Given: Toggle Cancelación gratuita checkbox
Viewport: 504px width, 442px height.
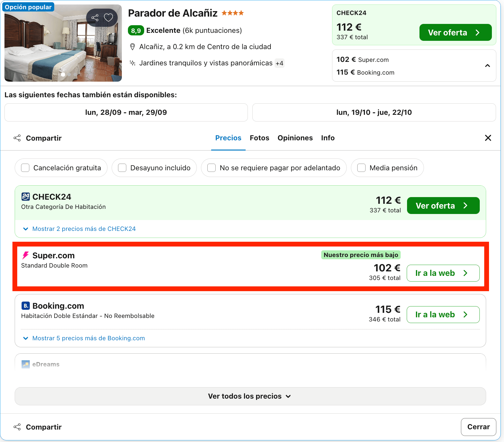Looking at the screenshot, I should (x=25, y=168).
